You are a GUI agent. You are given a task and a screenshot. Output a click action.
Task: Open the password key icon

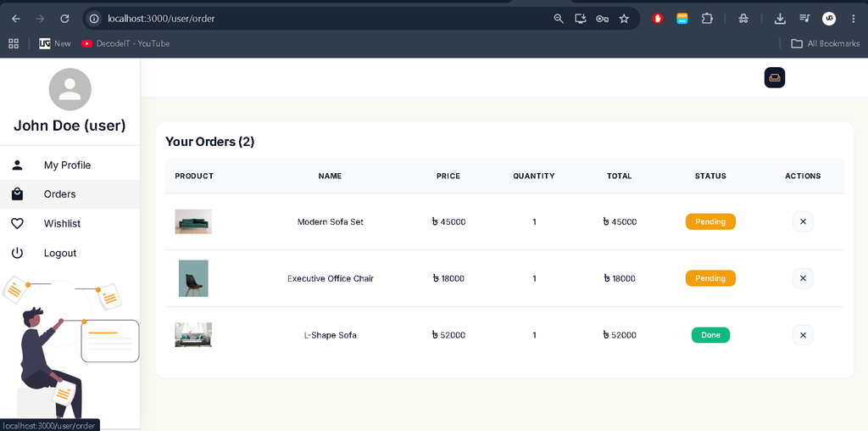[x=603, y=19]
